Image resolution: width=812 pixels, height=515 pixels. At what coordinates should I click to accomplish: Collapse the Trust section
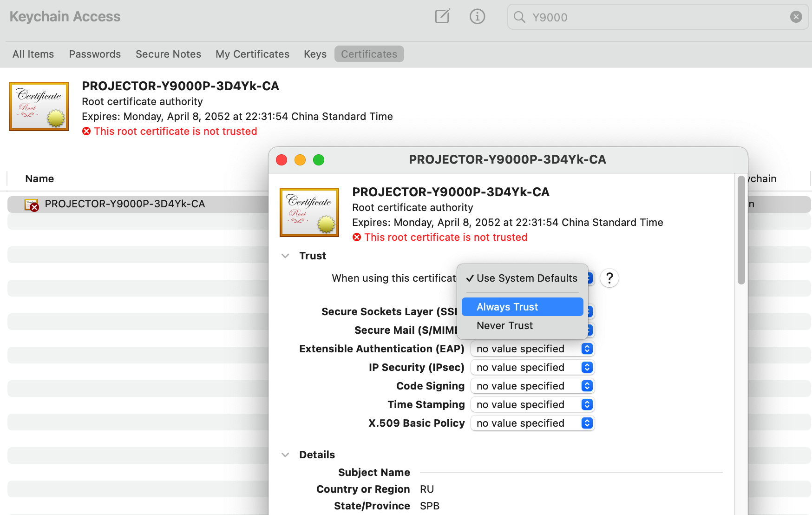[x=285, y=256]
